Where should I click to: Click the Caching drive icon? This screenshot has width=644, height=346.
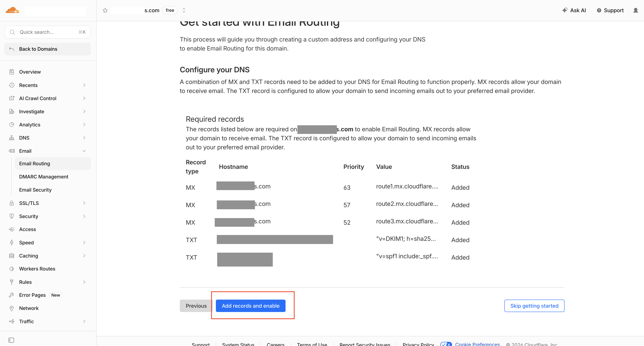pos(11,256)
